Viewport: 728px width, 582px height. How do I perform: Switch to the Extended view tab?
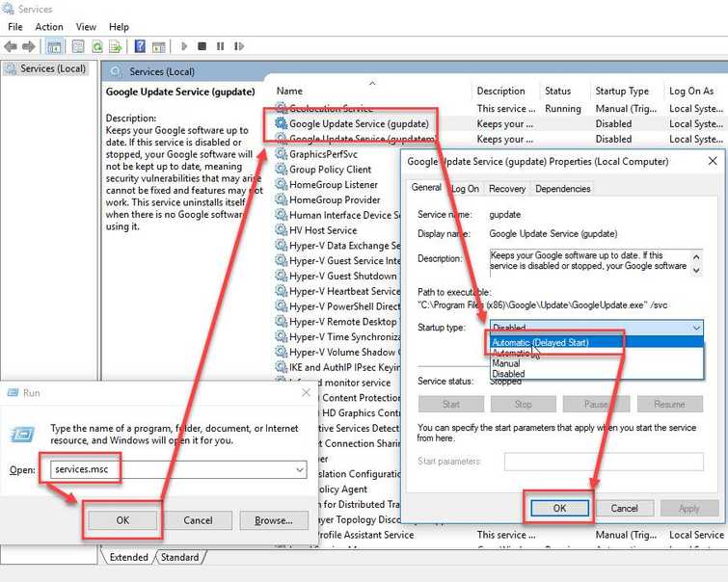coord(128,557)
